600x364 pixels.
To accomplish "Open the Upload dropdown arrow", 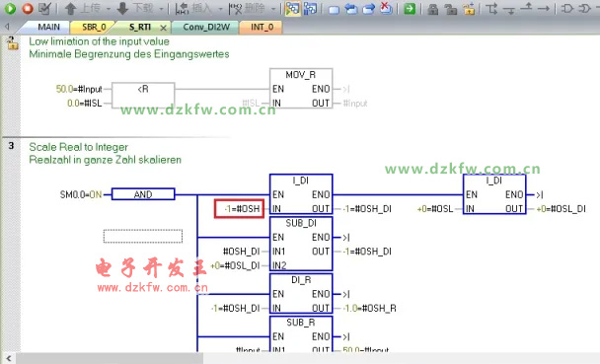I will click(x=109, y=9).
